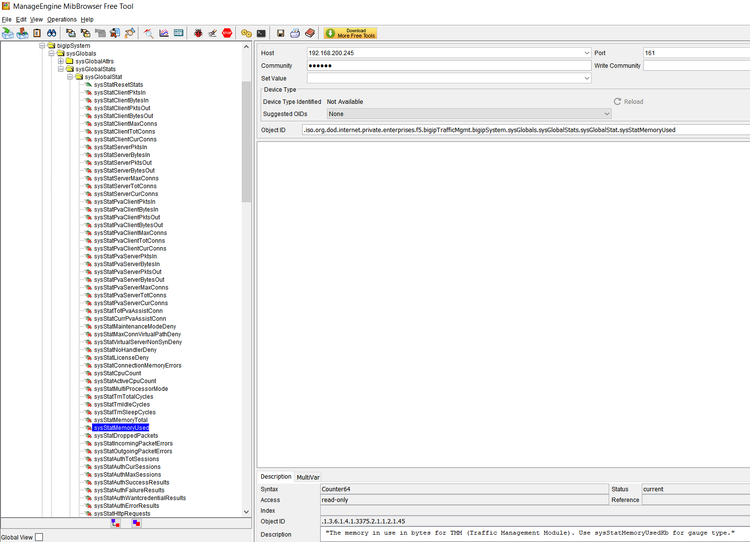This screenshot has width=750, height=542.
Task: Collapse the sysGlobals tree node
Action: tap(51, 53)
